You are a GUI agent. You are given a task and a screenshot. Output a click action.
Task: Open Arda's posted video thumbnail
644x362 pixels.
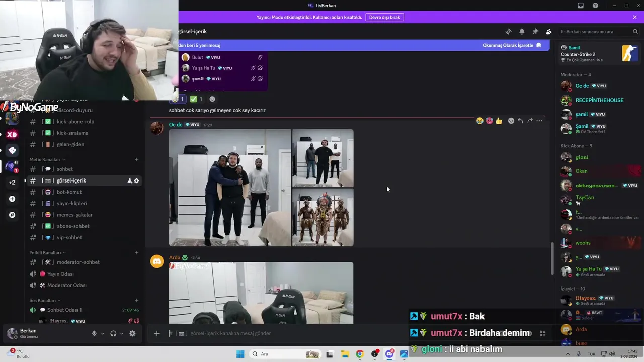(x=261, y=293)
